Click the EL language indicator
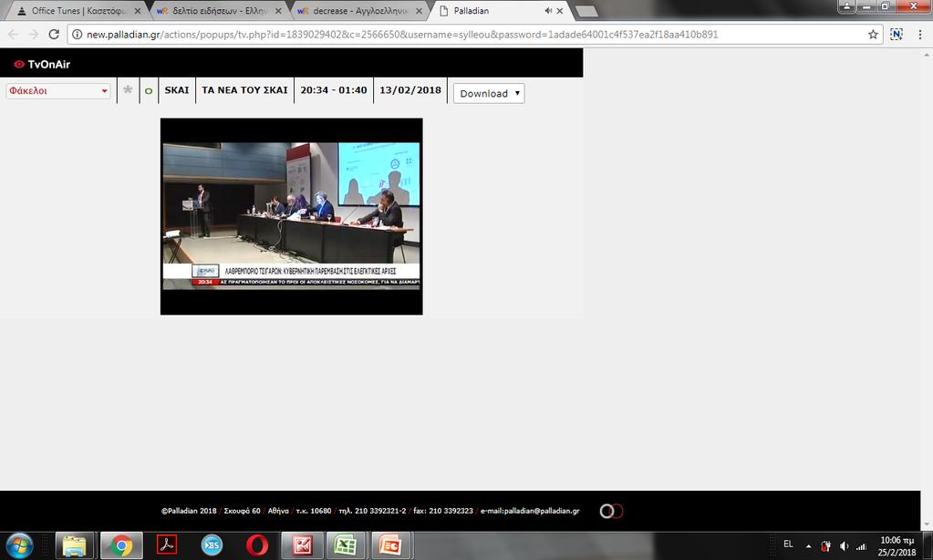Screen dimensions: 933x560 (x=788, y=544)
